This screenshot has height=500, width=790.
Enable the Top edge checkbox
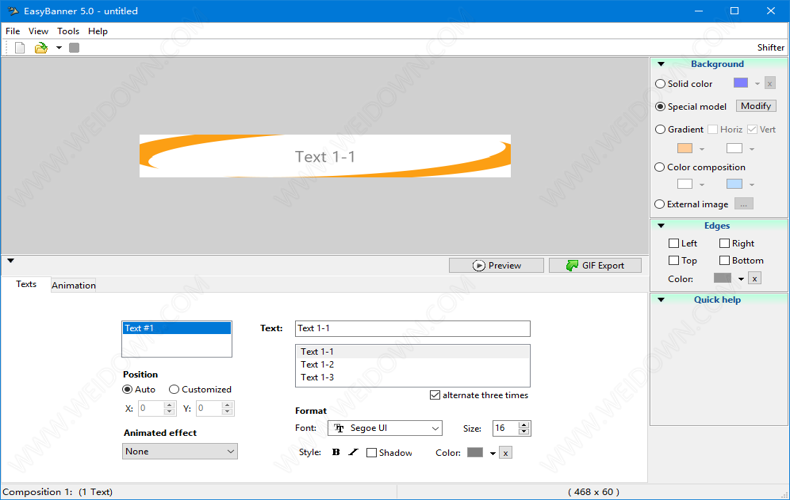pos(674,261)
